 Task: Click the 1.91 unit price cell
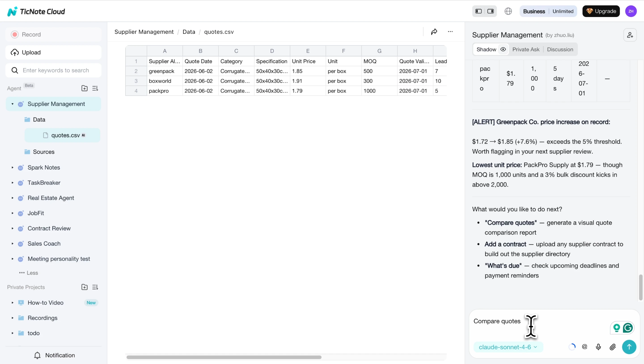[308, 81]
